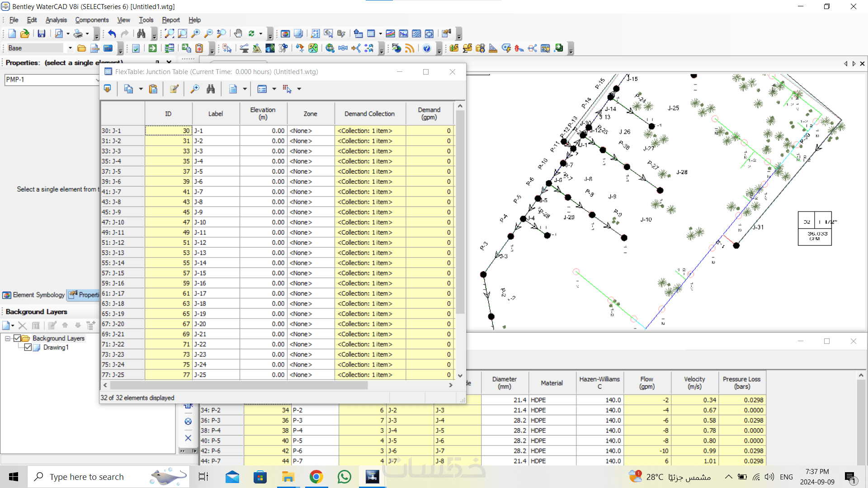868x488 pixels.
Task: Click the Undo arrow icon
Action: [x=112, y=33]
